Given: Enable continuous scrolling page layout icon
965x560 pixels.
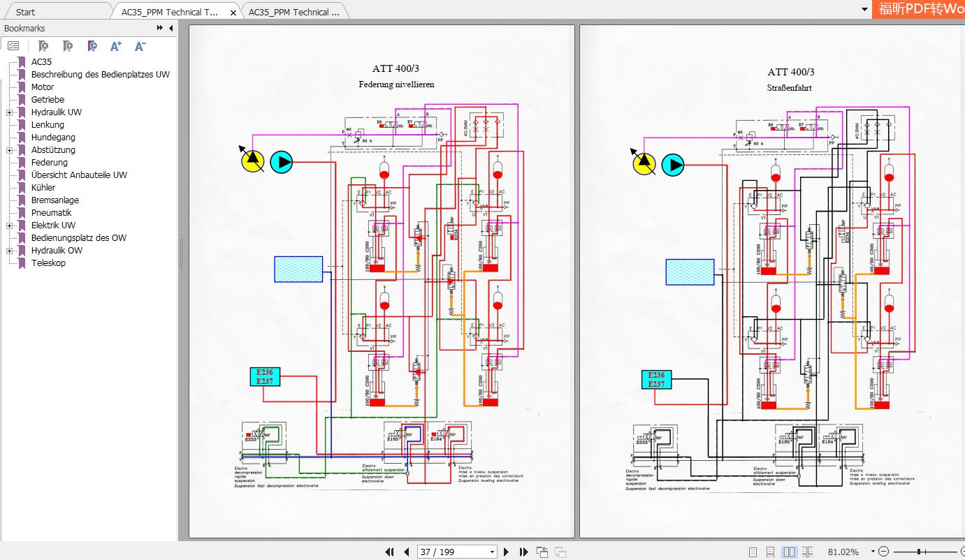Looking at the screenshot, I should point(771,551).
